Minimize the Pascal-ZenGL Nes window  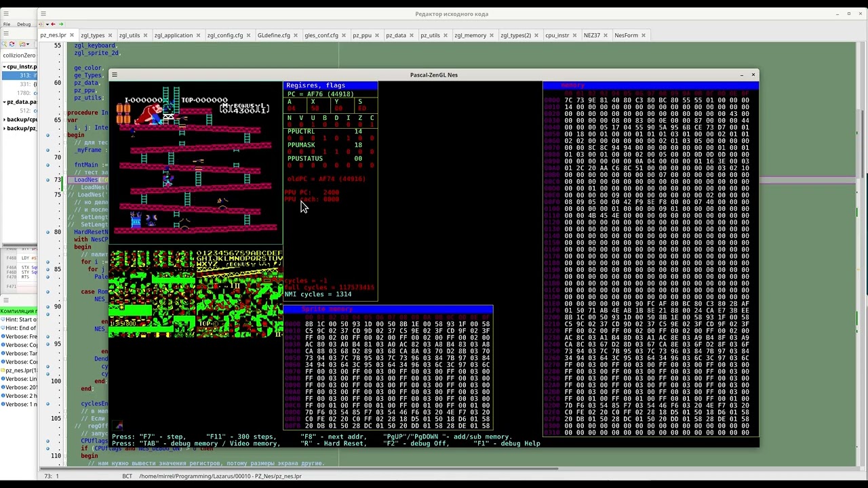click(x=742, y=75)
